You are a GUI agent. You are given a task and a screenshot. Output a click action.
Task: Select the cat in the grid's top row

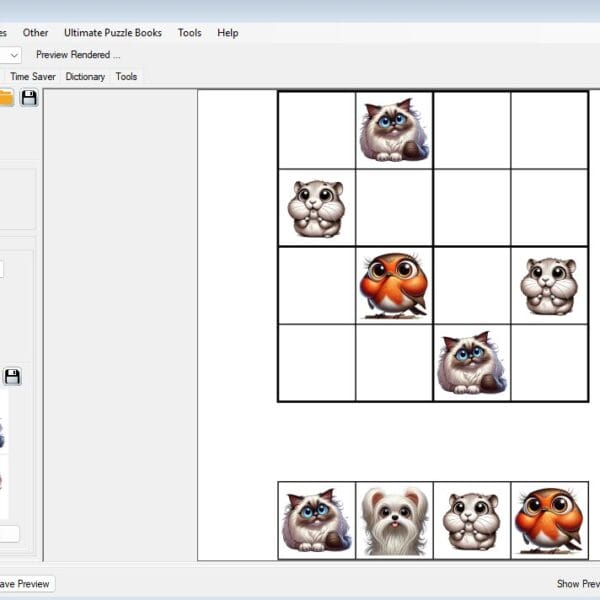click(394, 131)
